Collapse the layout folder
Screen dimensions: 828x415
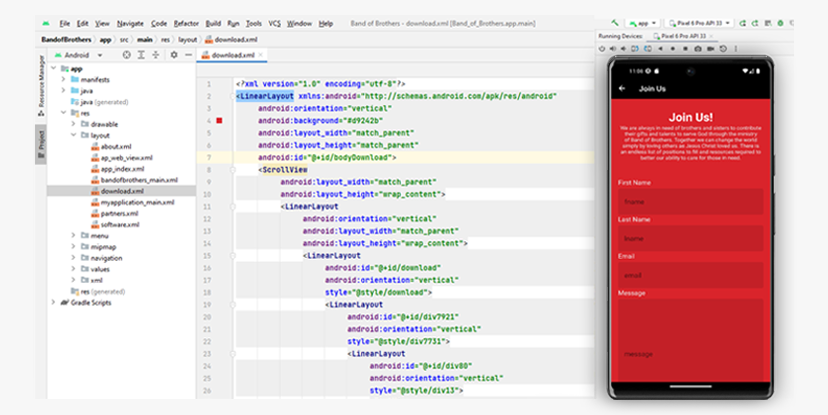point(73,135)
